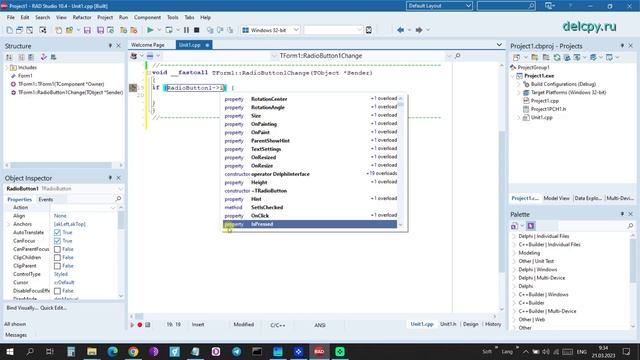Select OnClick in the completion list

click(310, 216)
